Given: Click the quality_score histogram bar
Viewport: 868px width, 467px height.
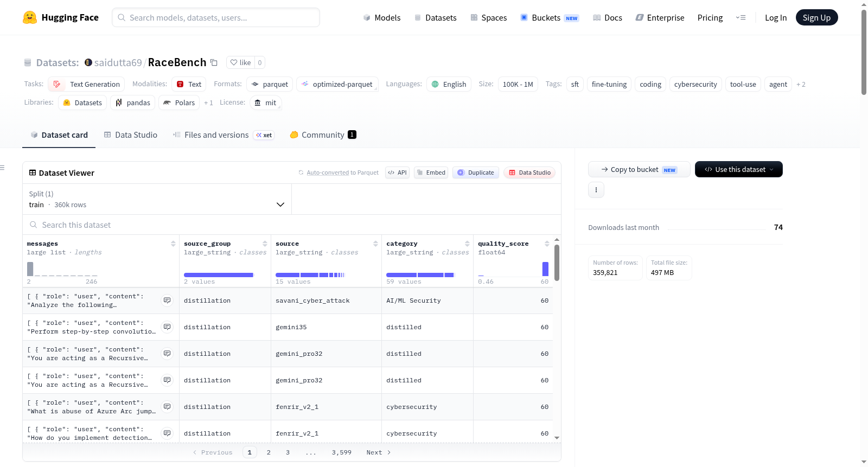Looking at the screenshot, I should [x=545, y=269].
